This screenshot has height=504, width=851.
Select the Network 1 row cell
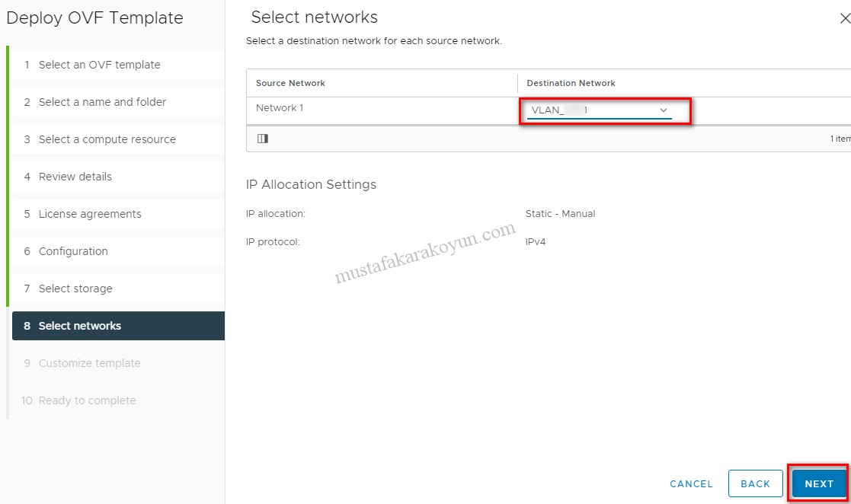280,108
